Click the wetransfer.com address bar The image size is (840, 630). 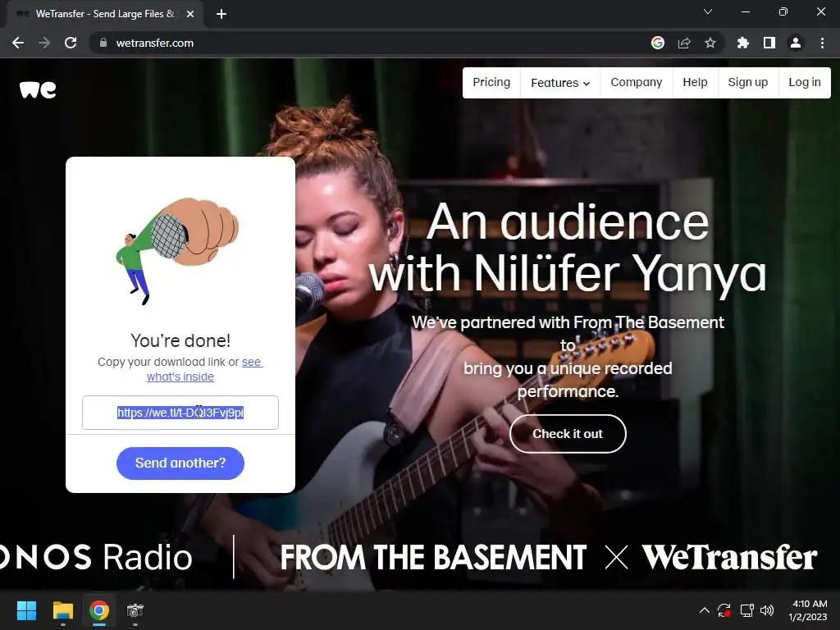pos(370,43)
